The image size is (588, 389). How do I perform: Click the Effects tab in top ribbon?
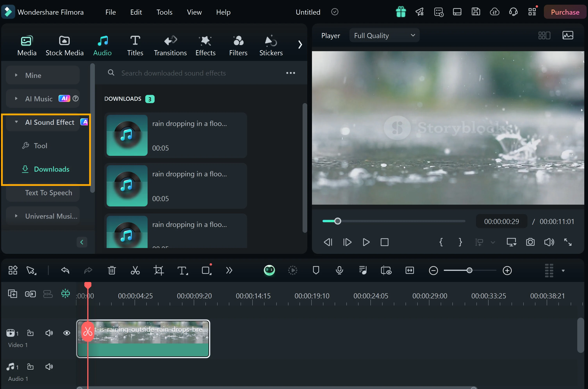pos(206,45)
